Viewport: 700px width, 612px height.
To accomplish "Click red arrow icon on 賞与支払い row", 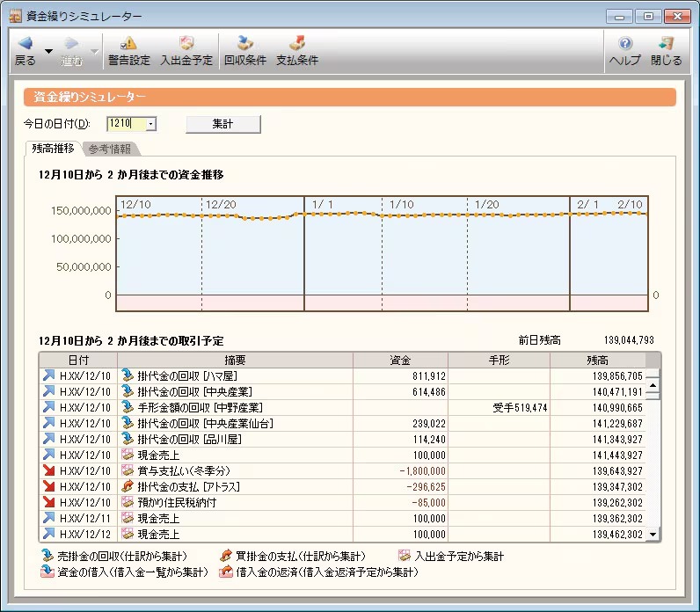I will point(48,470).
